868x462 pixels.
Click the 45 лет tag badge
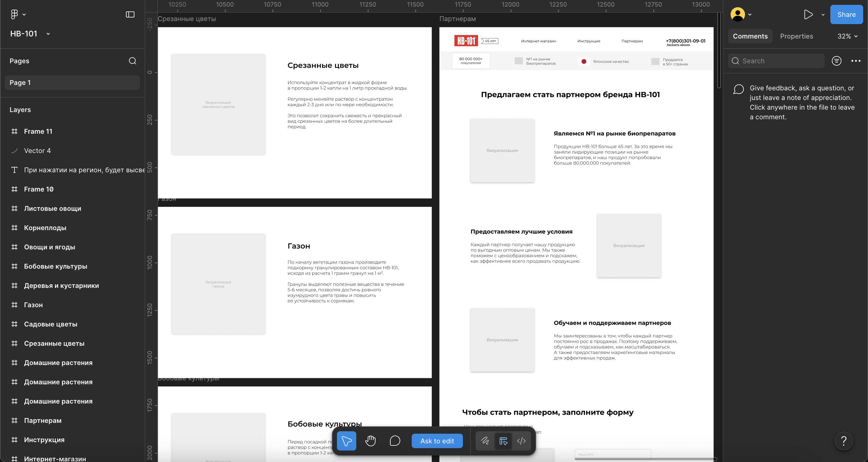490,41
